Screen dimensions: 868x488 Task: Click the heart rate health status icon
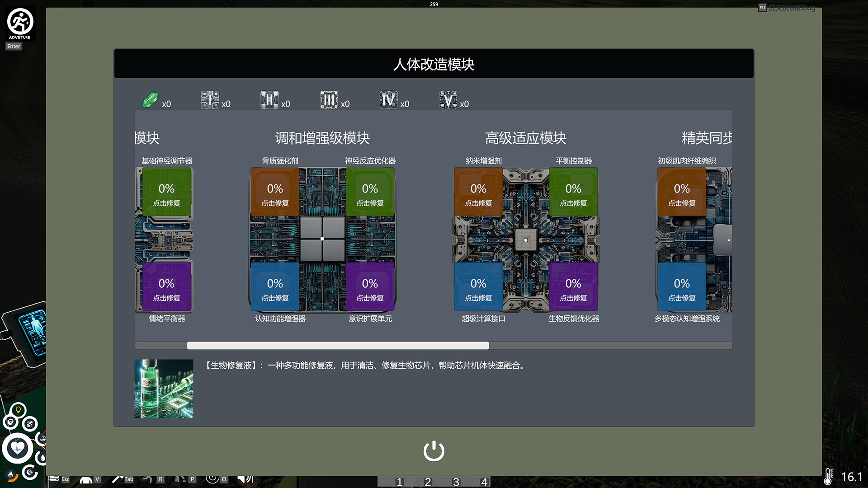18,448
